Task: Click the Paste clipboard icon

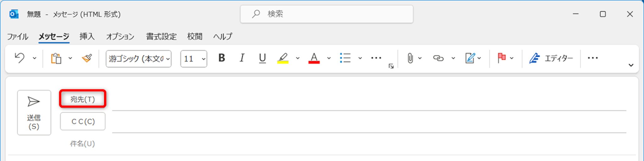Action: [x=56, y=58]
